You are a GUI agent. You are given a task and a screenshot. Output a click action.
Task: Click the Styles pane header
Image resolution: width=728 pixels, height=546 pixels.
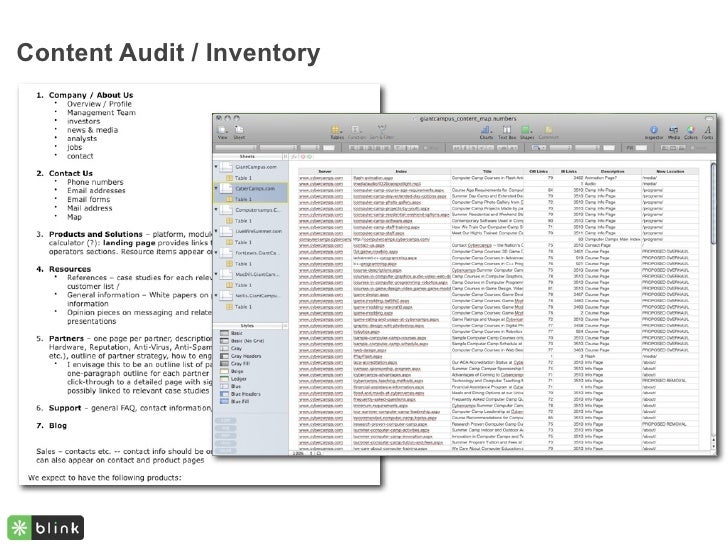247,326
